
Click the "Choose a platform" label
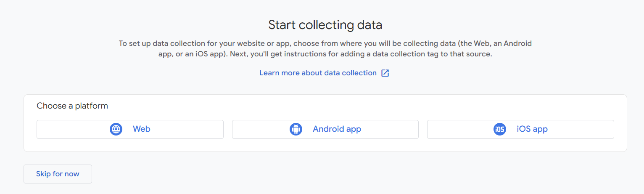pyautogui.click(x=72, y=106)
